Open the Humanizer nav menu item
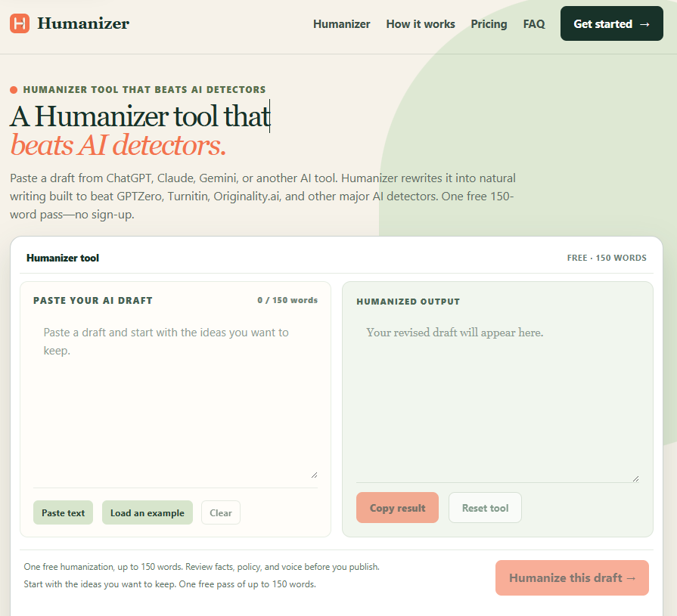This screenshot has width=677, height=616. [341, 24]
